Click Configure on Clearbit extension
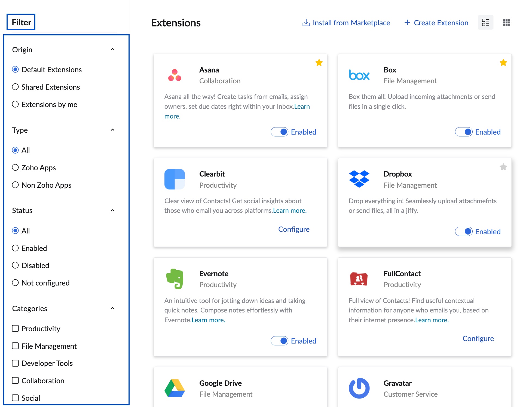Screen dimensions: 532x407 [x=294, y=229]
